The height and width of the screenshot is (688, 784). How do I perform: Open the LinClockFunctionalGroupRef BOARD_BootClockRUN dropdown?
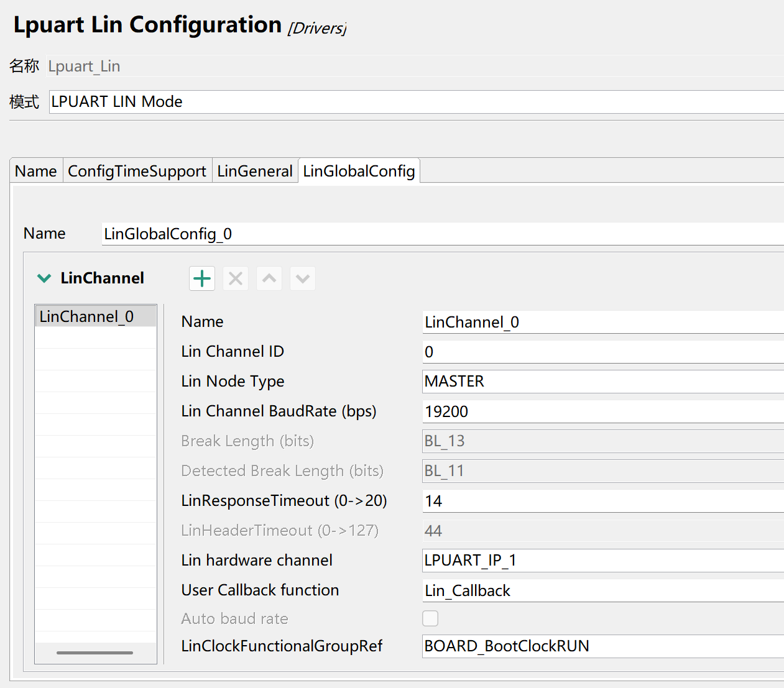coord(603,646)
